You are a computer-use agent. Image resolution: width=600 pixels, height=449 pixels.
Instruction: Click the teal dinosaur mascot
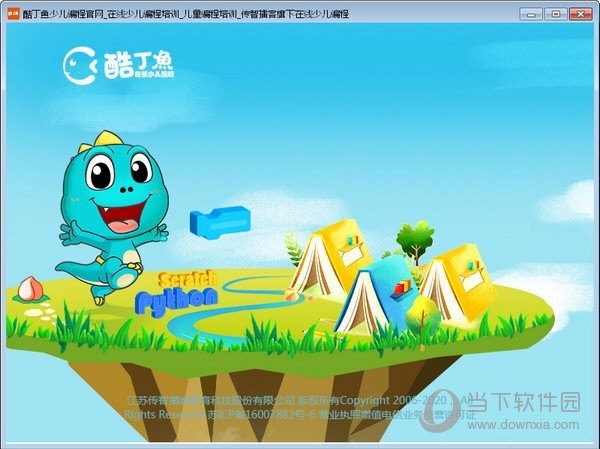(x=112, y=217)
